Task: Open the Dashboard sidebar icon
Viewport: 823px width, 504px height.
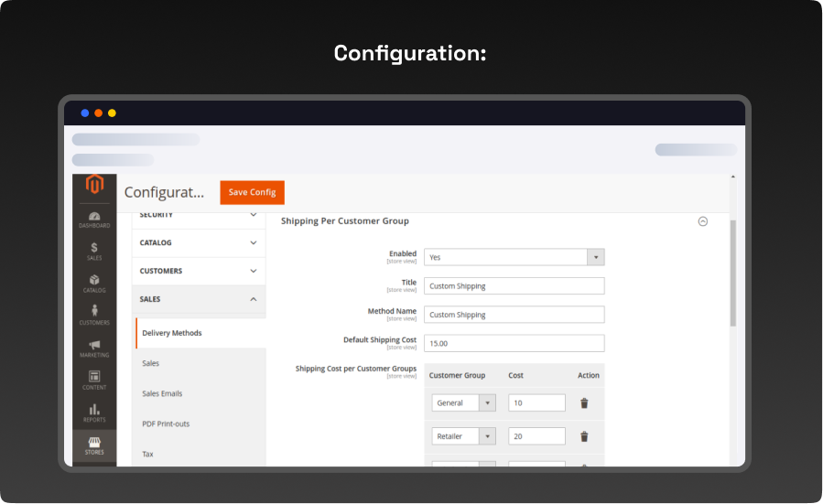Action: pos(94,219)
